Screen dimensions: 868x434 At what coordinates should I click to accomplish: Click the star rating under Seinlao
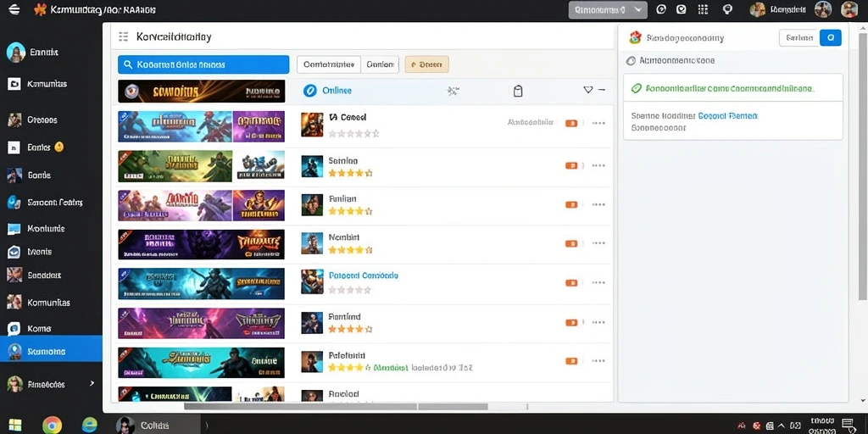350,173
